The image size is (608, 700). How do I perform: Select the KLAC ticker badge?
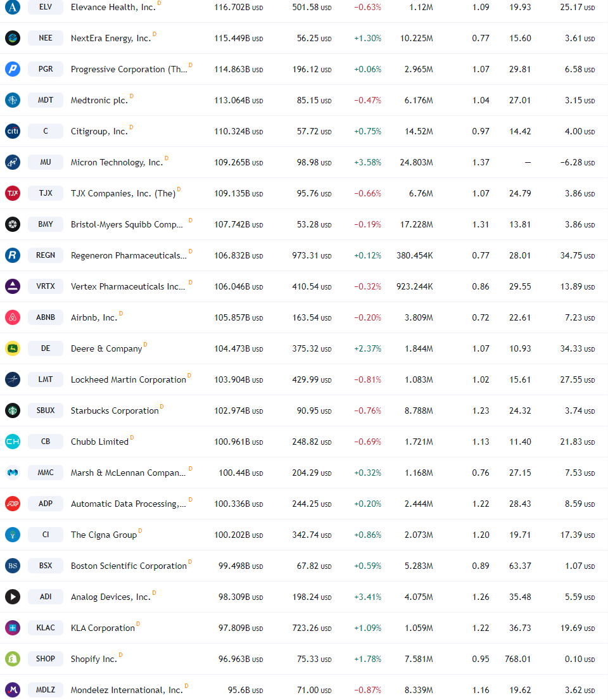[46, 627]
